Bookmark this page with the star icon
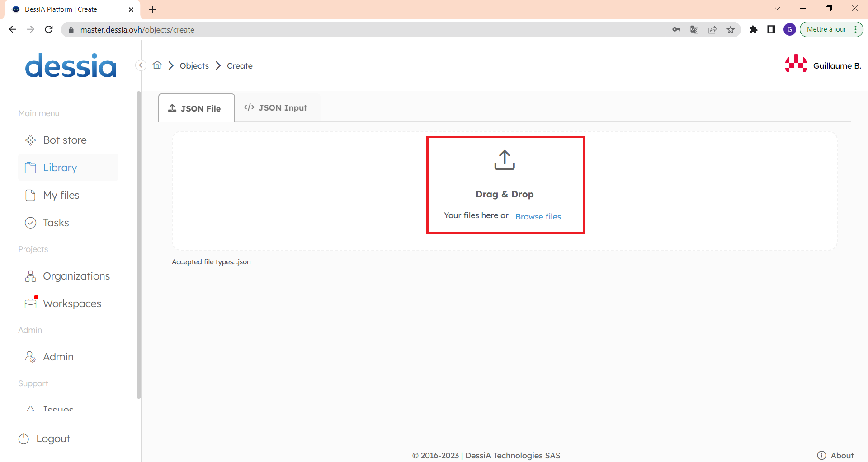This screenshot has height=462, width=868. [x=731, y=29]
